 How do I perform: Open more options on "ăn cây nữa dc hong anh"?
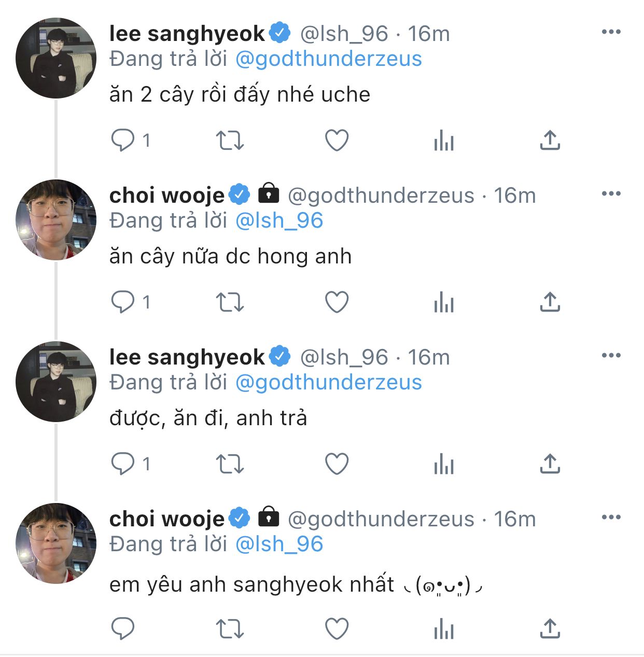(611, 194)
